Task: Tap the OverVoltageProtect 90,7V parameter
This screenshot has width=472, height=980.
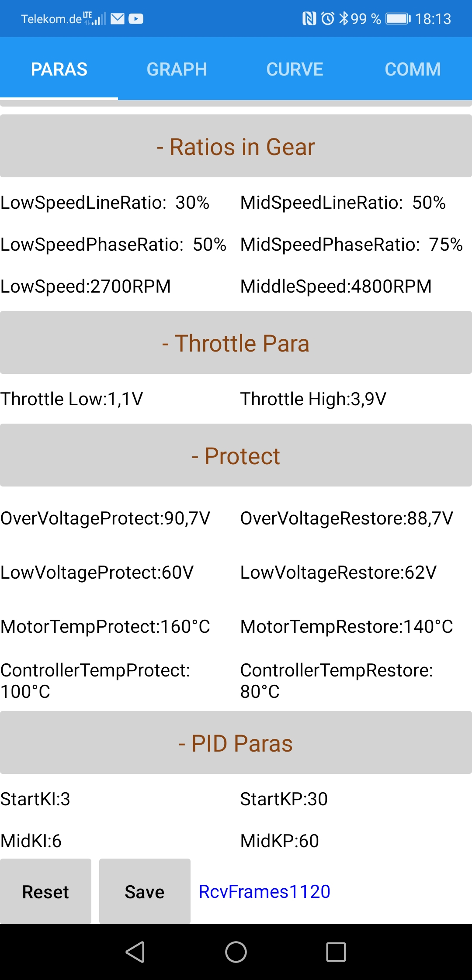Action: coord(105,518)
